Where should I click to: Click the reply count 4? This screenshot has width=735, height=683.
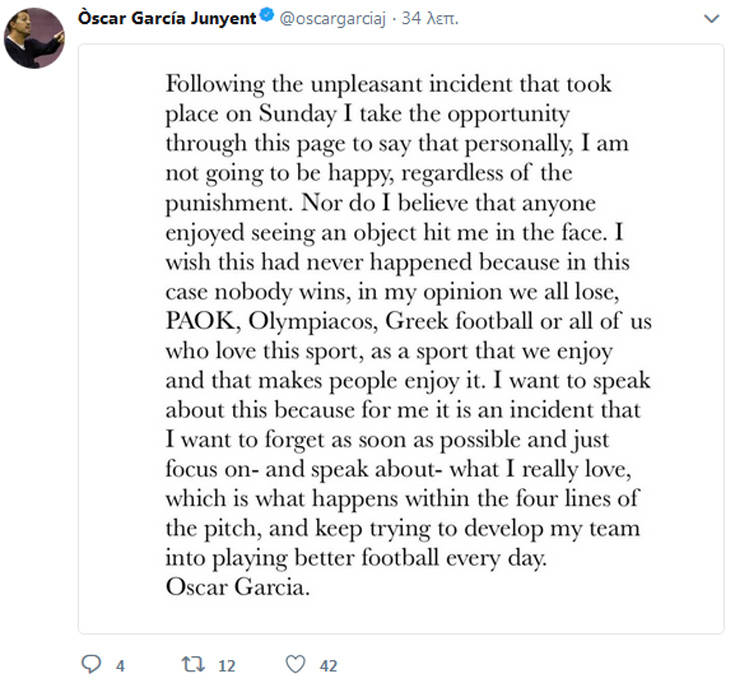pos(119,665)
